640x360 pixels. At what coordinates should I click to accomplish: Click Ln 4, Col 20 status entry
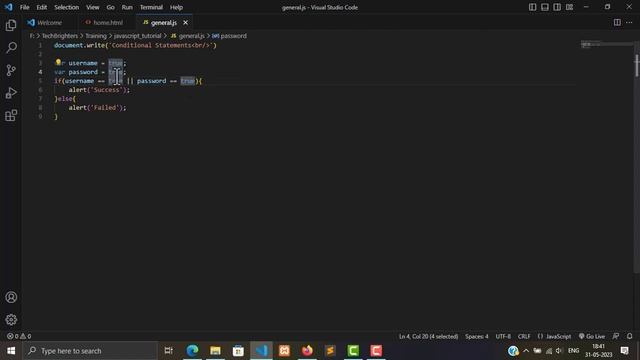(428, 336)
